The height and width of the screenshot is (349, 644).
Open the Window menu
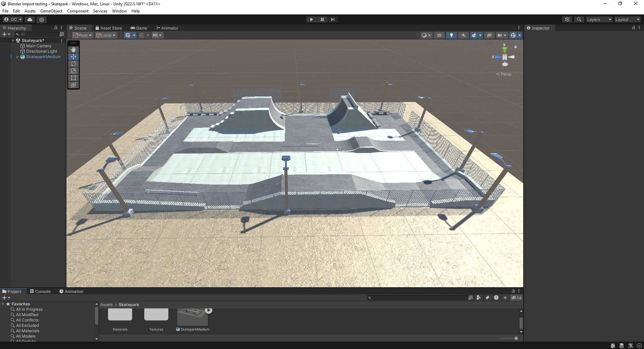click(119, 11)
